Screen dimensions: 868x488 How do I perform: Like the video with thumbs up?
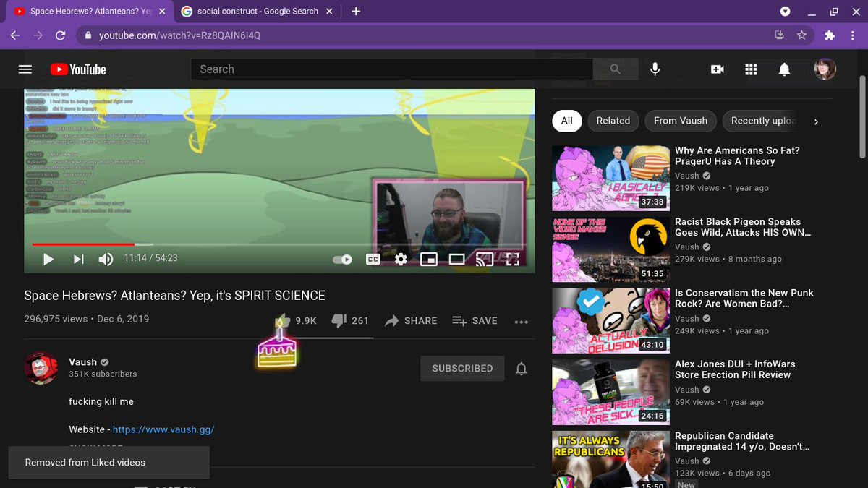coord(296,320)
